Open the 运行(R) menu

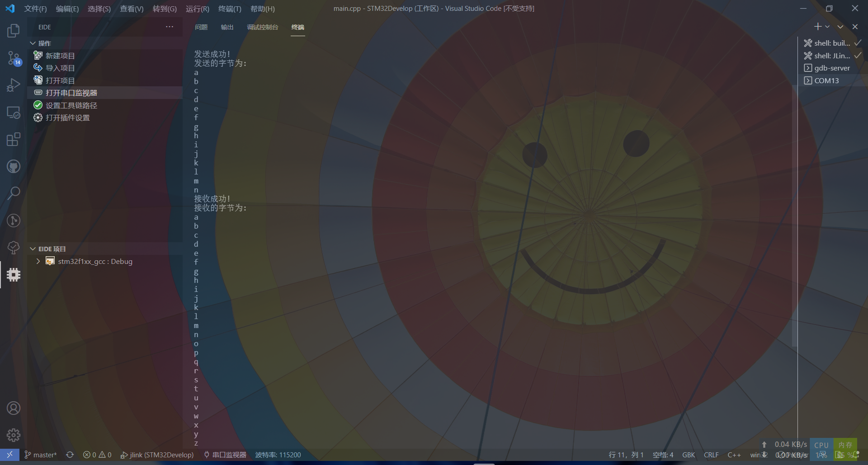click(x=198, y=9)
